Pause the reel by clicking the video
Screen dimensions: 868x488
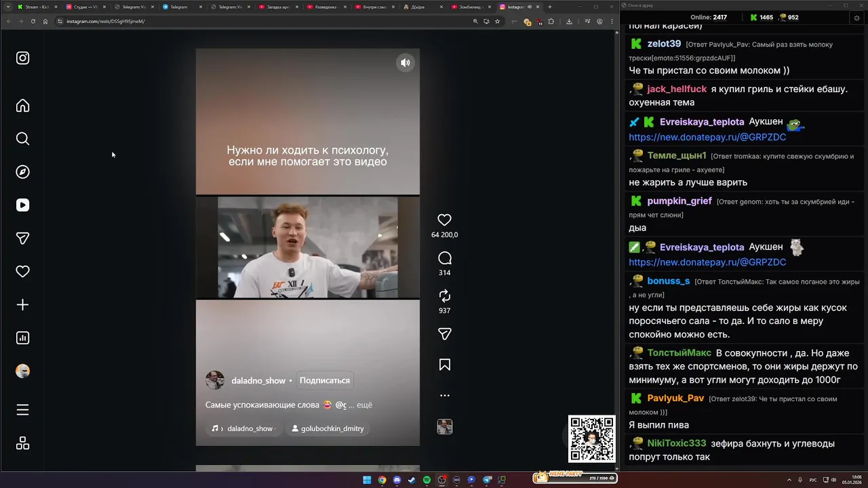pyautogui.click(x=308, y=247)
